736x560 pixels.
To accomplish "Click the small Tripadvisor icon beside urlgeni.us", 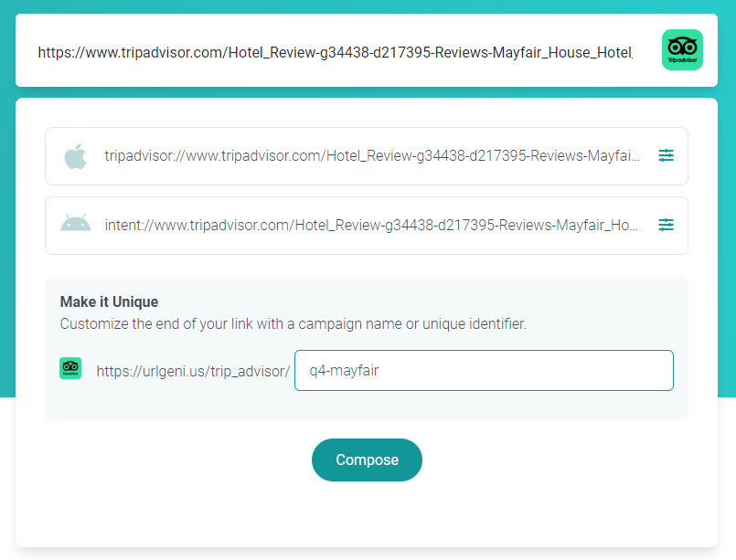I will [x=70, y=368].
